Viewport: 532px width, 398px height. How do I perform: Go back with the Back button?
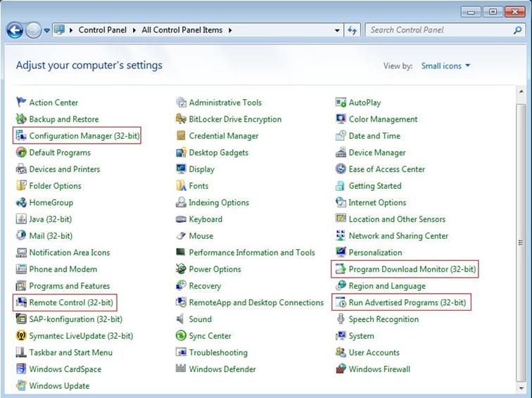click(15, 30)
